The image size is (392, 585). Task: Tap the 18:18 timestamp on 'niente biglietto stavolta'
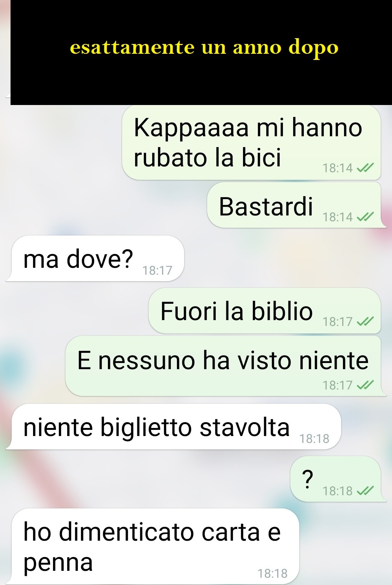click(314, 439)
